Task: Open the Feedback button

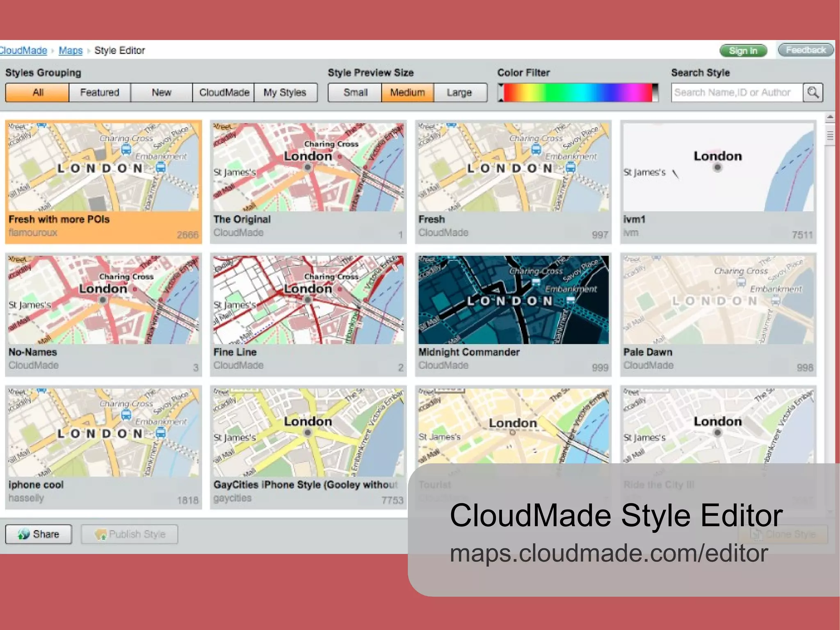Action: [806, 50]
